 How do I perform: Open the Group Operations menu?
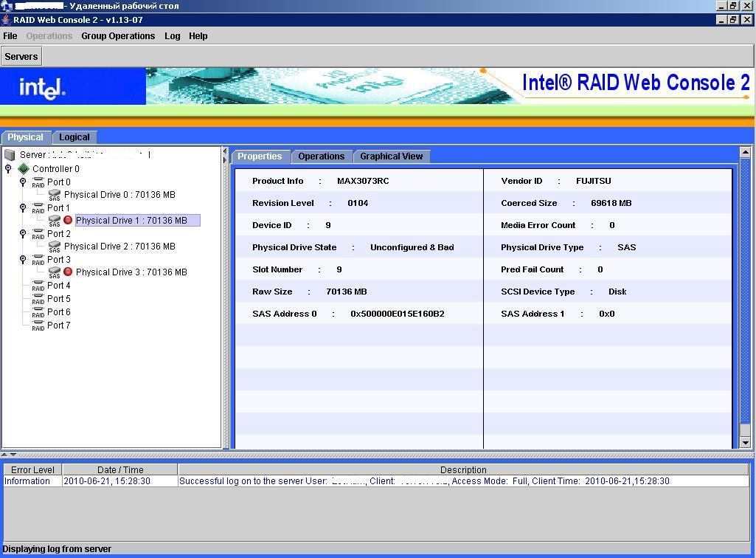point(118,36)
